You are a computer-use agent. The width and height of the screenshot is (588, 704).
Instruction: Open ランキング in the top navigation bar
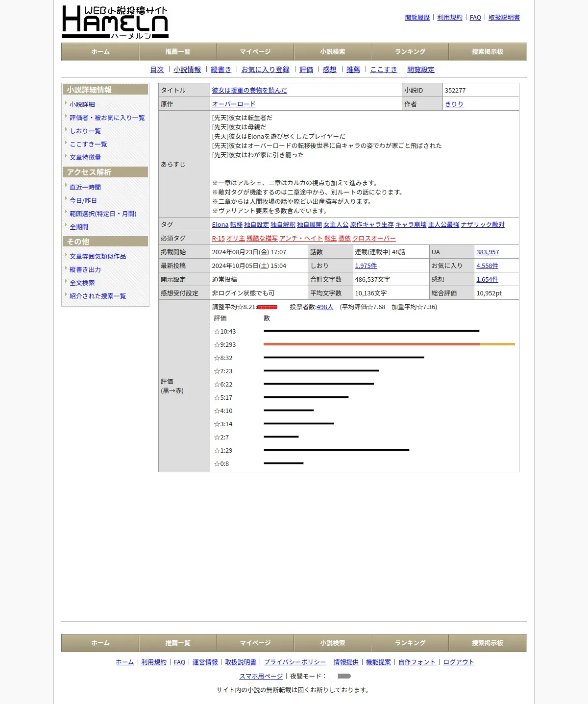410,51
